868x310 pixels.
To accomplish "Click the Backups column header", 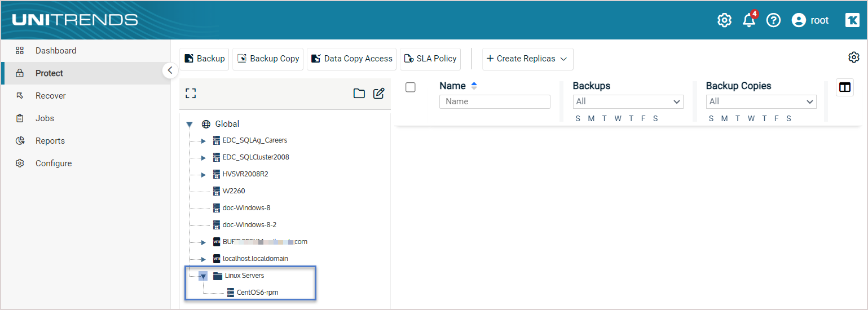I will (592, 86).
